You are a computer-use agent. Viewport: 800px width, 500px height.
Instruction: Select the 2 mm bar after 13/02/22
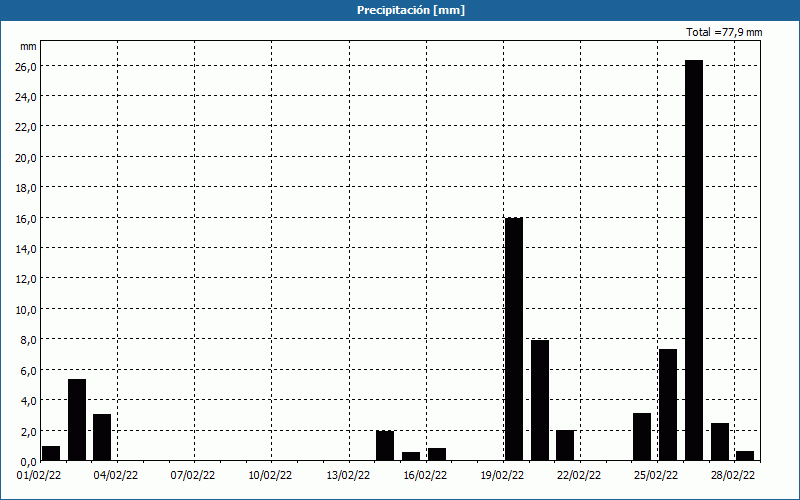coord(385,445)
